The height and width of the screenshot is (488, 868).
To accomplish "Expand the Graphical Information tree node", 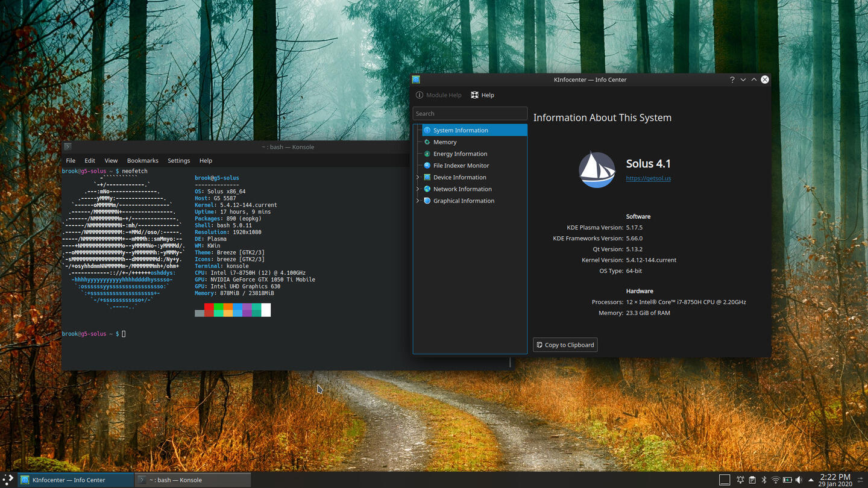I will 418,201.
